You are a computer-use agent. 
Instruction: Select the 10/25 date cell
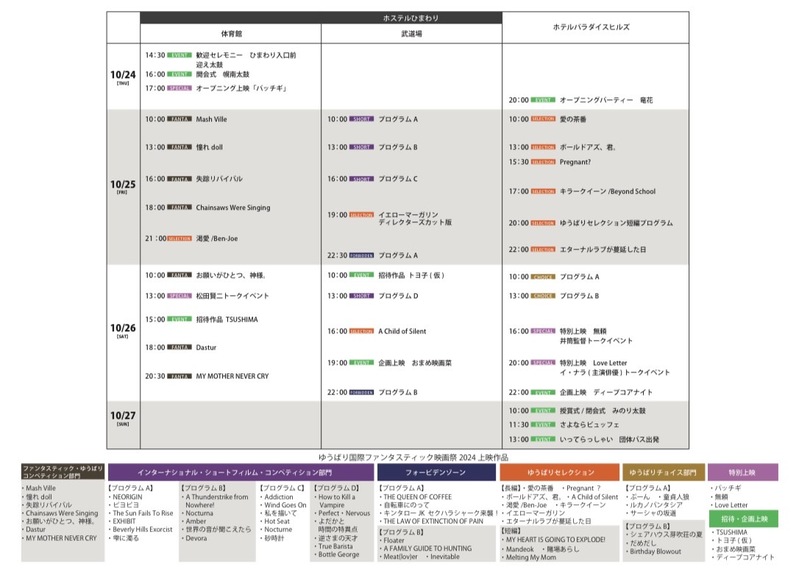[x=123, y=186]
